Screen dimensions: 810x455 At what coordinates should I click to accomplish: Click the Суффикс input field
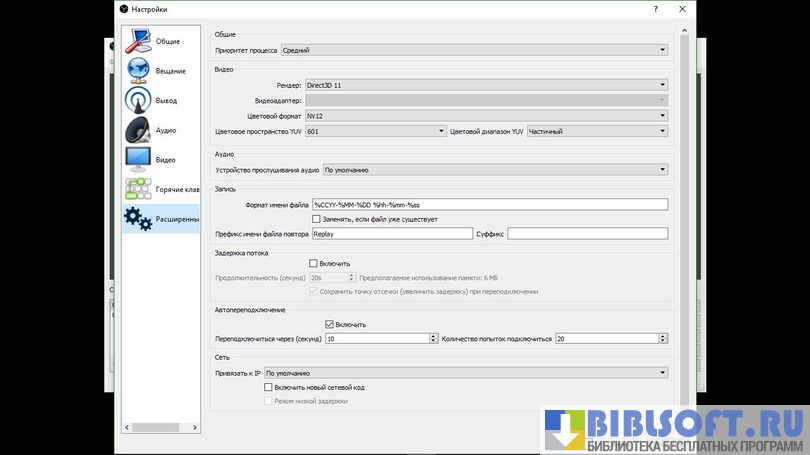(x=587, y=234)
